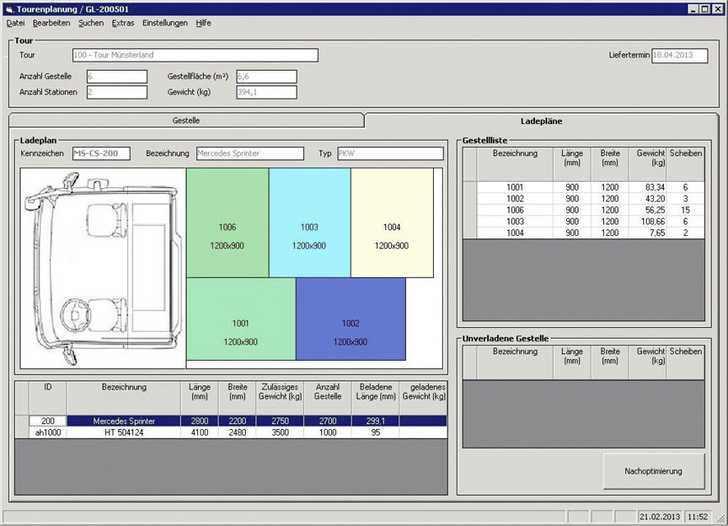Switch to the Ladepläne tab
The width and height of the screenshot is (728, 526).
(x=541, y=120)
